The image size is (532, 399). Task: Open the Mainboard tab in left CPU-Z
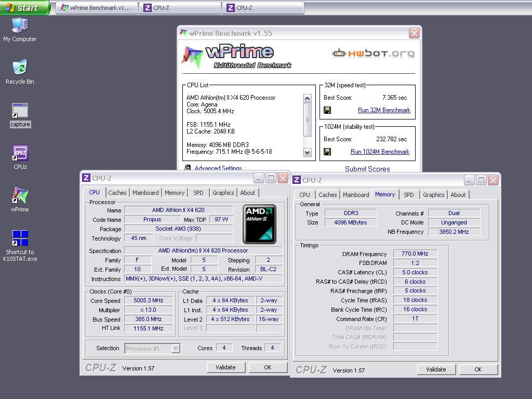tap(145, 193)
